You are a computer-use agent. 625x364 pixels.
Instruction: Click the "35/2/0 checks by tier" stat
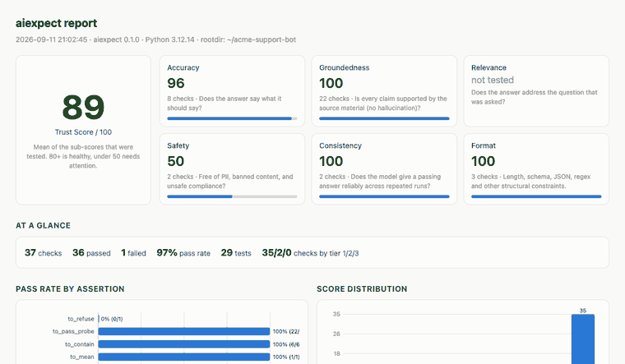310,253
